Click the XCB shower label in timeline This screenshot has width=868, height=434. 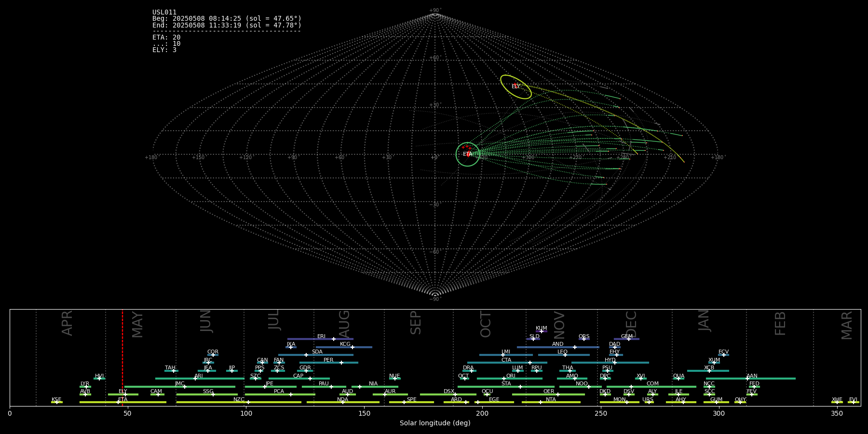(709, 367)
